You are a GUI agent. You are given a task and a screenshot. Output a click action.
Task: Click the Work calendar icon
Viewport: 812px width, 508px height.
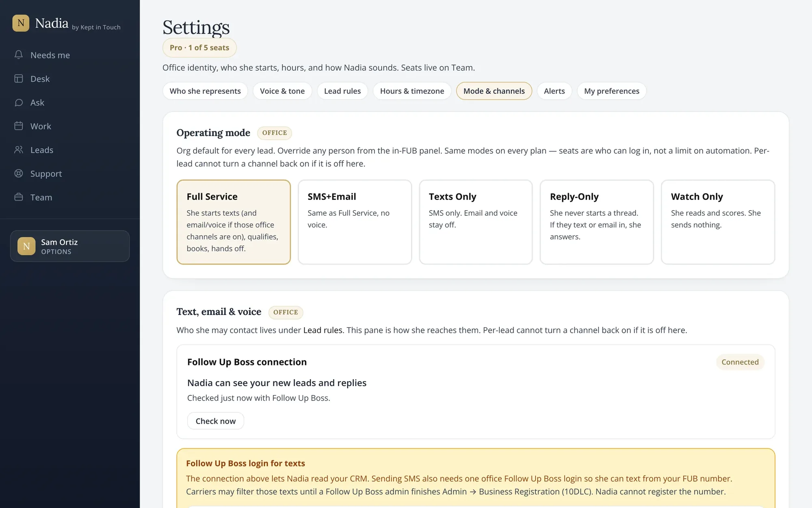coord(19,126)
